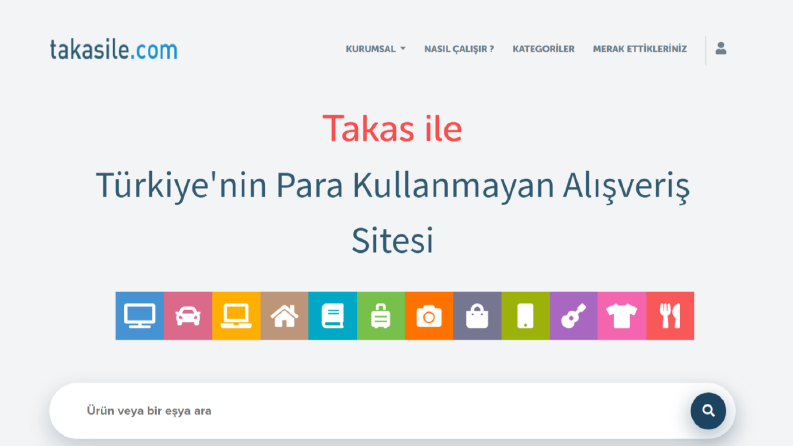Select the pink car vehicles category icon
This screenshot has width=793, height=446.
[x=188, y=316]
